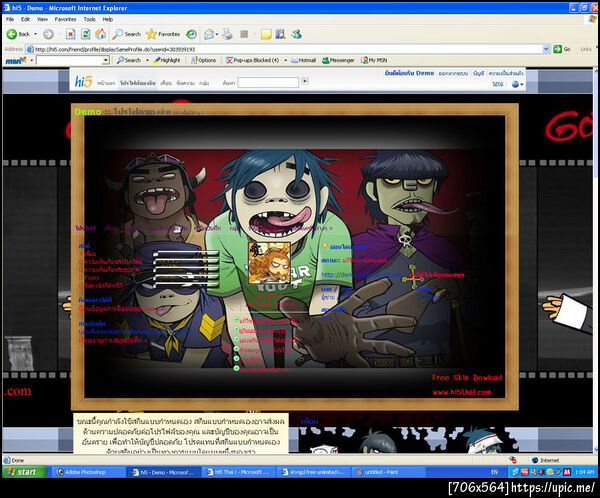Toggle Highlight on the MSN toolbar
Image resolution: width=600 pixels, height=498 pixels.
[x=167, y=60]
